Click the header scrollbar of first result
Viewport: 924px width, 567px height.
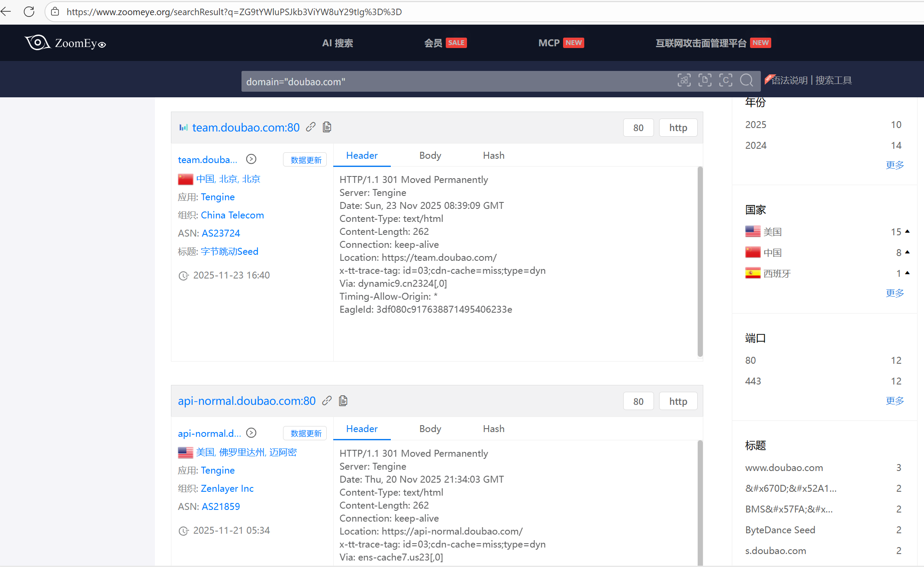[700, 262]
